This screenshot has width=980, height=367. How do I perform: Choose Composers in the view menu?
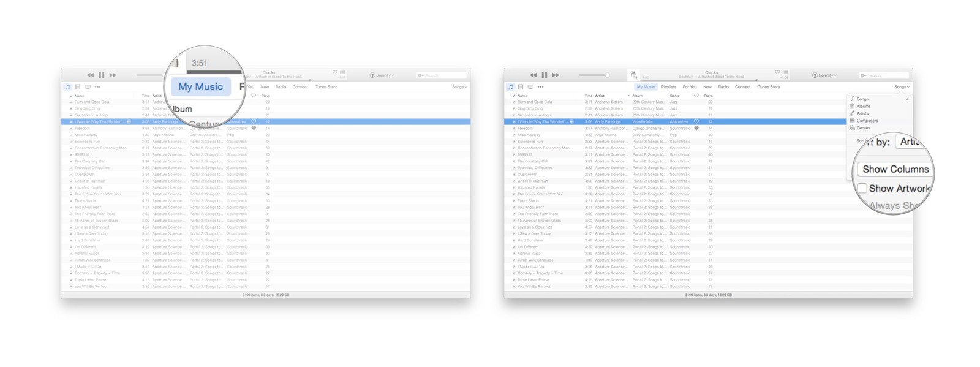pos(867,121)
